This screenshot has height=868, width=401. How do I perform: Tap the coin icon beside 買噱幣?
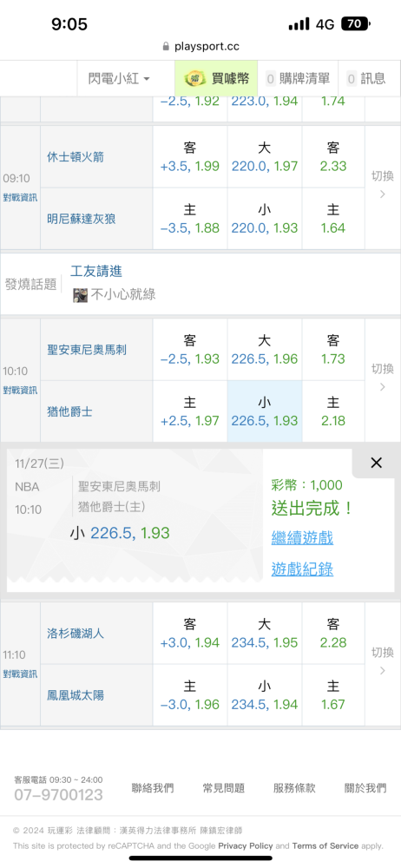(194, 79)
